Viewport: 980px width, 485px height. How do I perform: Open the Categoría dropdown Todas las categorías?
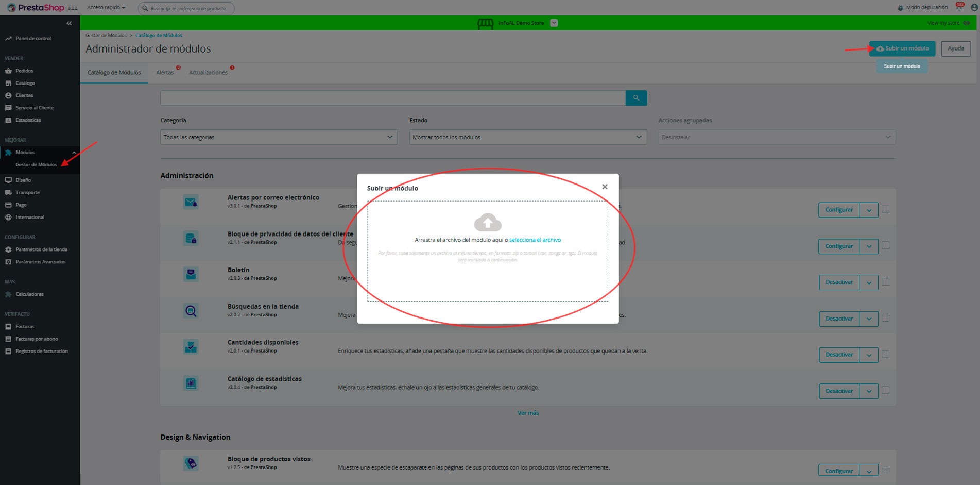click(x=279, y=137)
